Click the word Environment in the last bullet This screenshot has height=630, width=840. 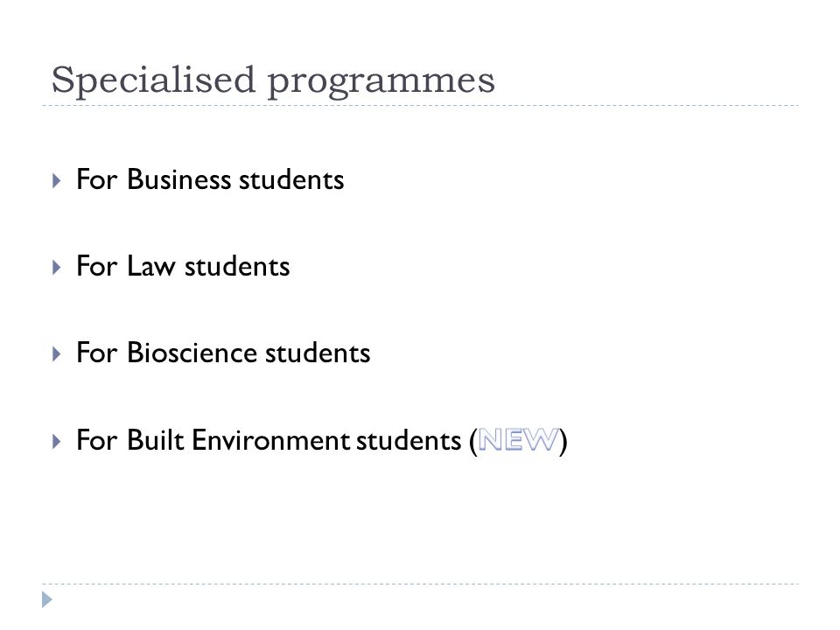[270, 440]
